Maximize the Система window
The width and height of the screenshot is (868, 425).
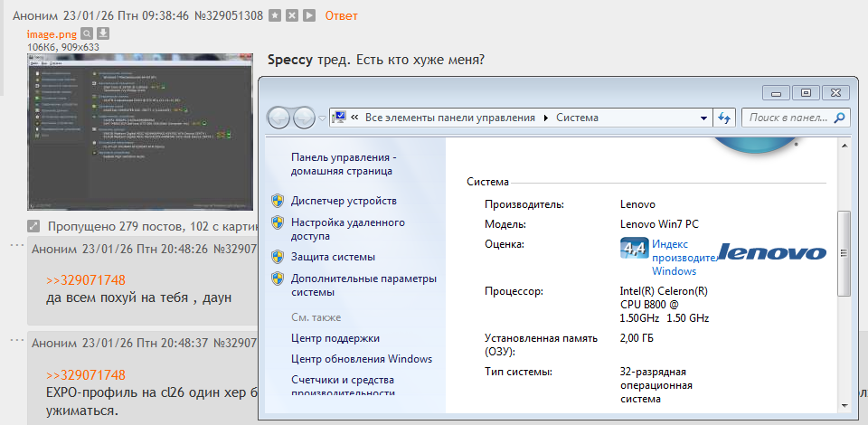pyautogui.click(x=806, y=93)
